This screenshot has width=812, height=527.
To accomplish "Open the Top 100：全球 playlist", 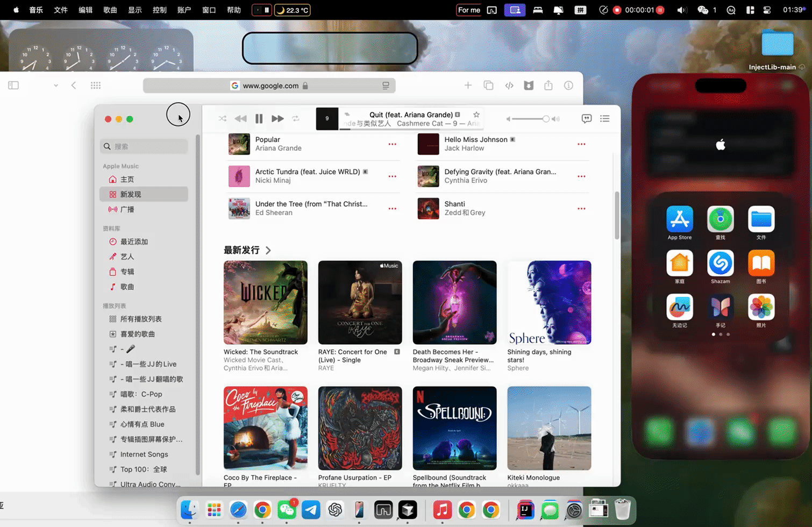I will tap(144, 469).
